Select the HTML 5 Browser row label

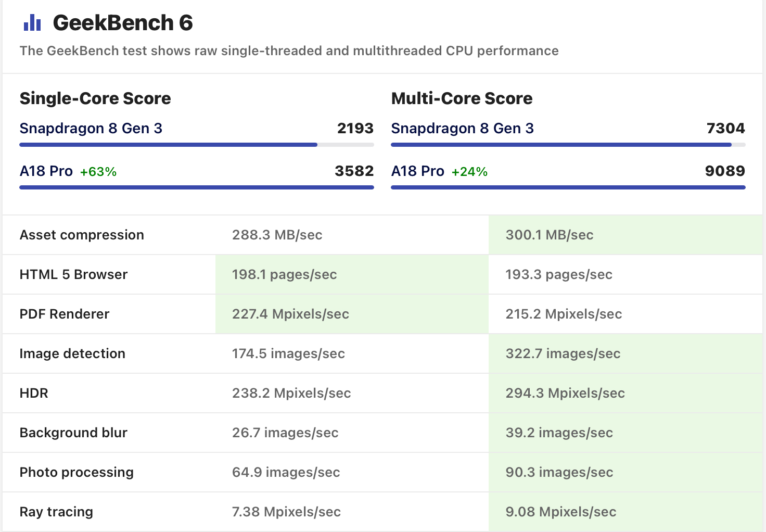[73, 275]
